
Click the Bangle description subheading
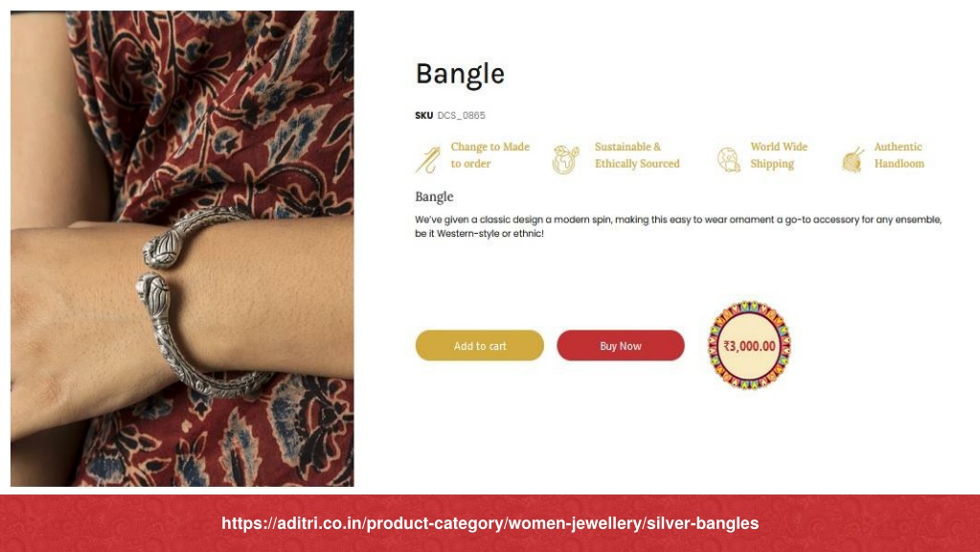tap(434, 196)
